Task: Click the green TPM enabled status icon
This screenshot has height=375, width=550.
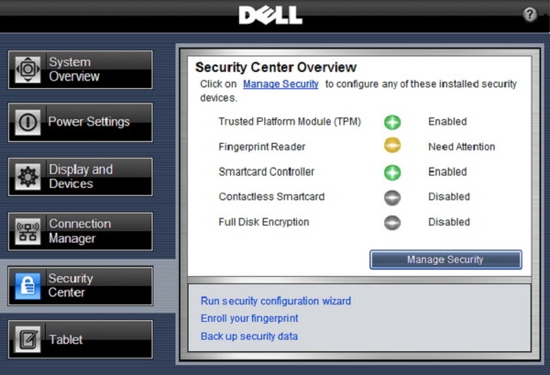Action: (x=392, y=122)
